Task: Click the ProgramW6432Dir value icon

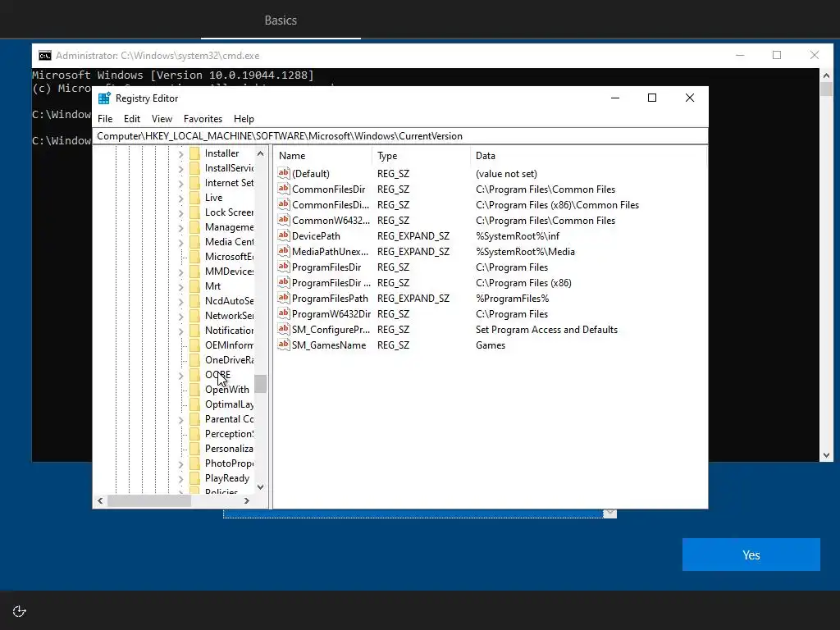Action: point(283,313)
